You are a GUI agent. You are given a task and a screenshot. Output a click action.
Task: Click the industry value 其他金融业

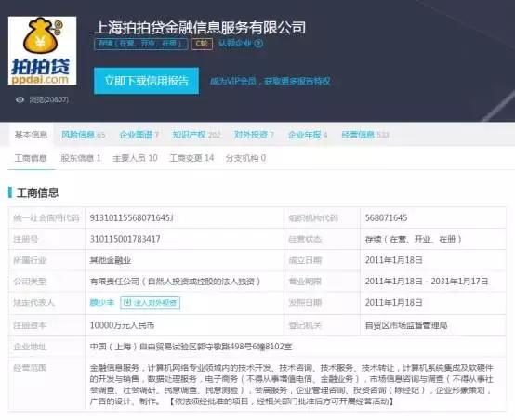[111, 260]
